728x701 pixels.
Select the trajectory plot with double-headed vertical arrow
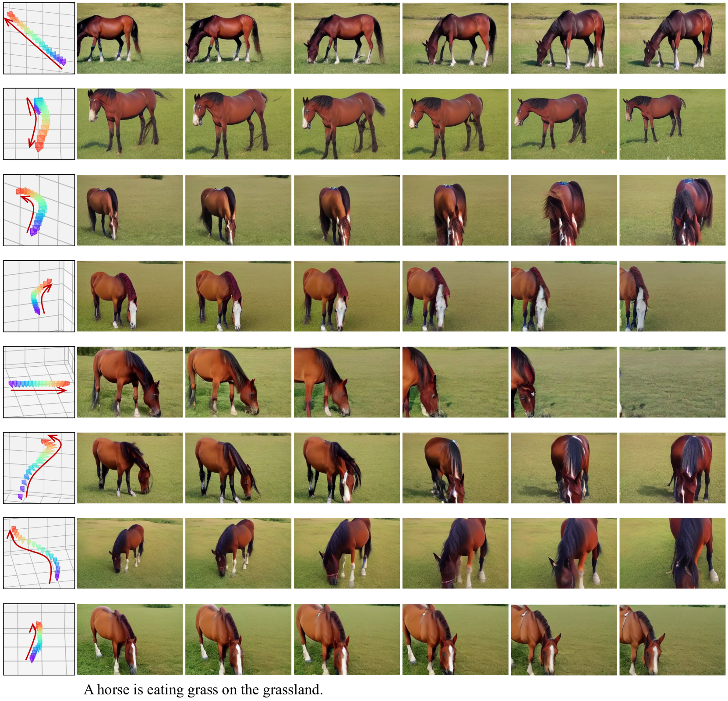point(39,124)
